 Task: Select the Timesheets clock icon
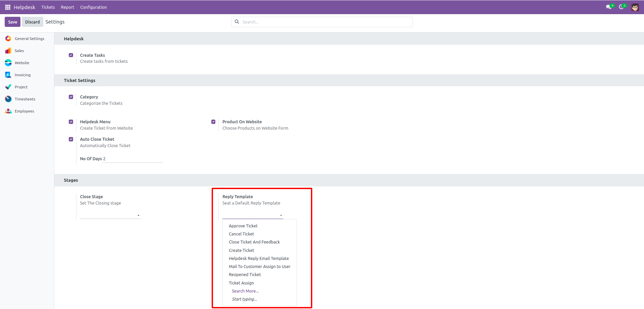[x=8, y=99]
